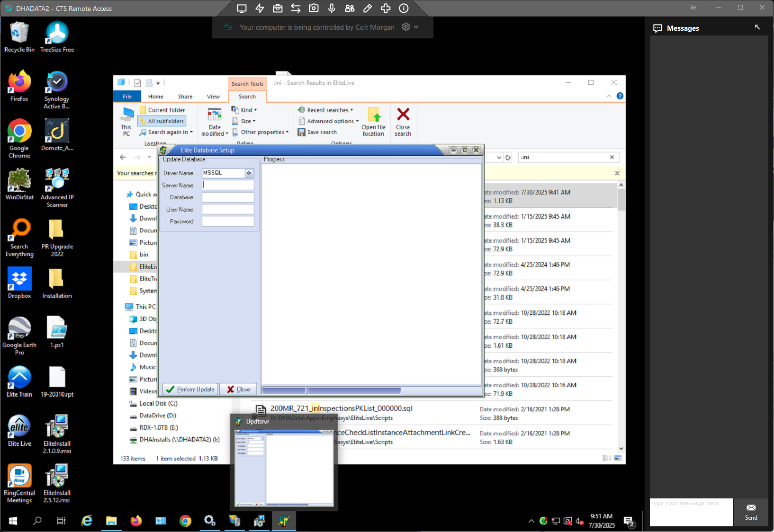Open Recent searches dropdown
Viewport: 774px width, 532px height.
pyautogui.click(x=325, y=110)
